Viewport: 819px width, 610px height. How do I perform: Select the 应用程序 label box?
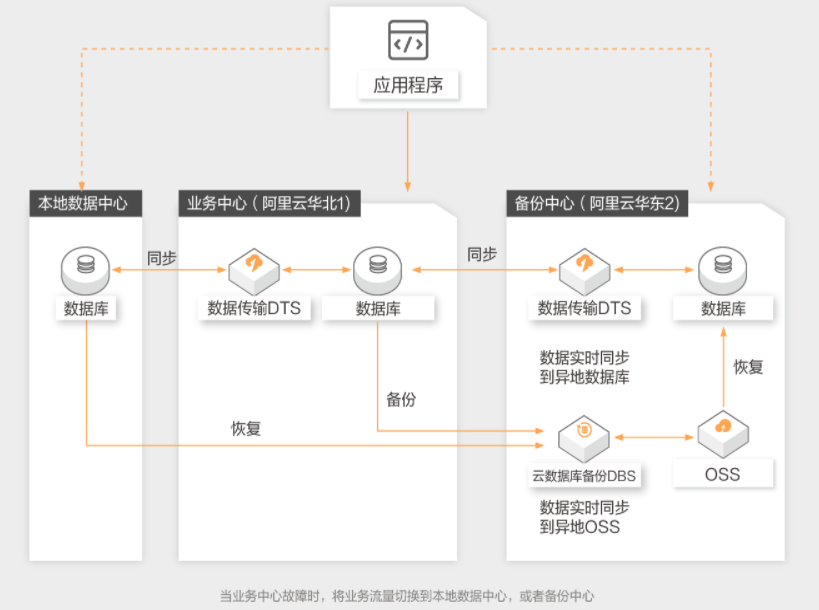pyautogui.click(x=408, y=85)
